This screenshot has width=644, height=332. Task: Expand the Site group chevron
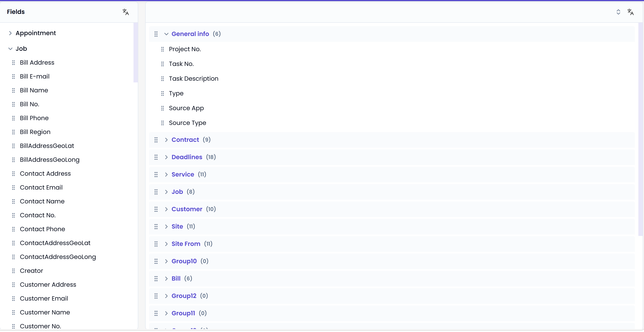(166, 227)
